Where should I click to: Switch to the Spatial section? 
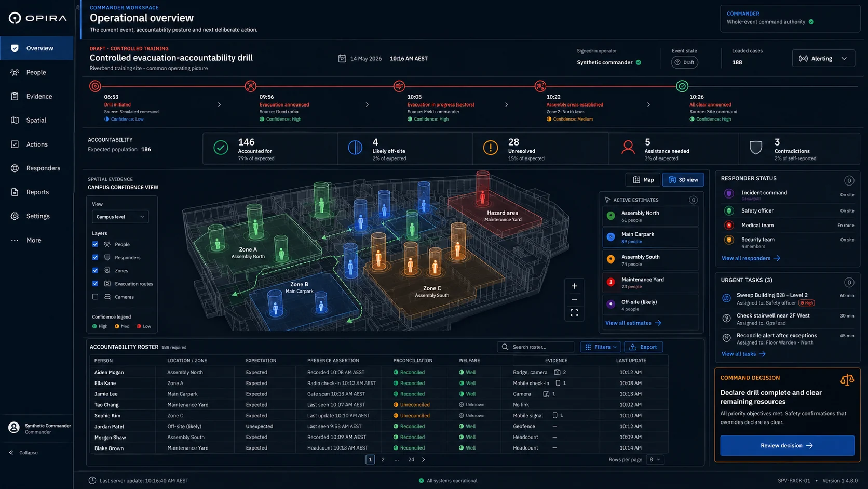pos(36,120)
